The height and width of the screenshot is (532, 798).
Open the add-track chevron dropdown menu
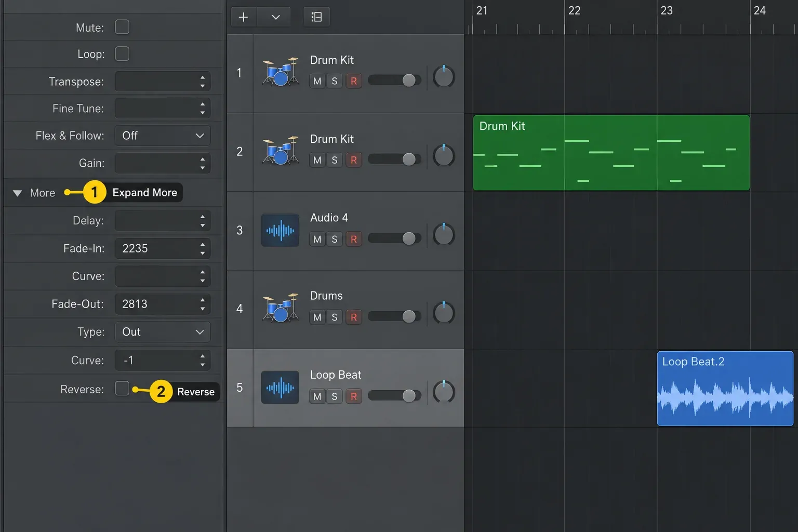click(x=276, y=17)
